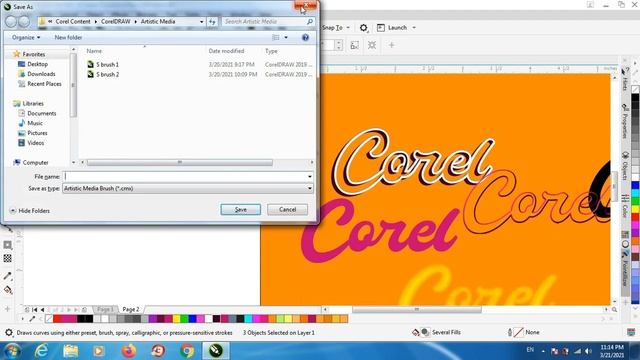
Task: Select the Interactive Fill bucket tool
Action: pos(7,290)
